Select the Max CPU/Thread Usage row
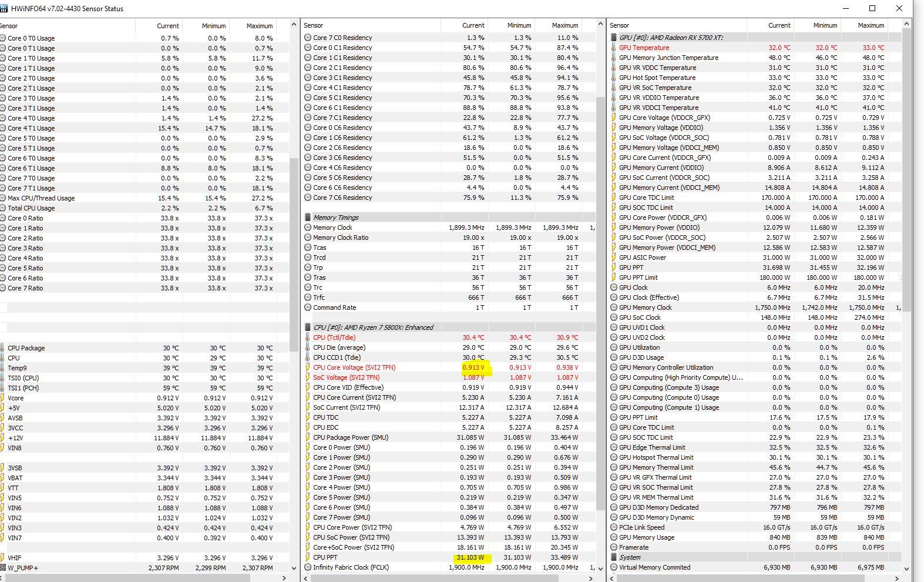The image size is (924, 582). 145,198
